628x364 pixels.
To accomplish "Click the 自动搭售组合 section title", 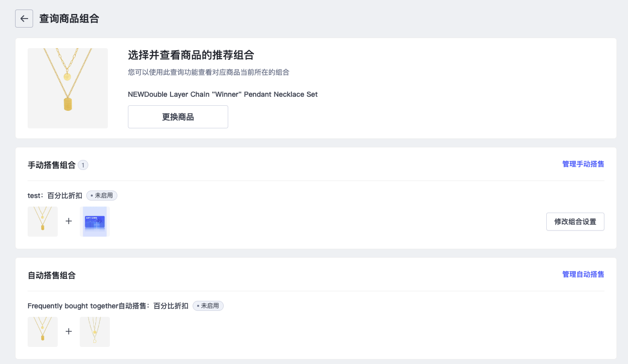I will click(52, 275).
